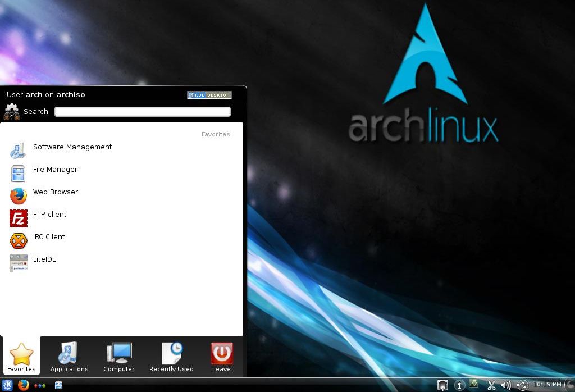The width and height of the screenshot is (575, 392).
Task: Start the FileZilla FTP client
Action: tap(49, 215)
